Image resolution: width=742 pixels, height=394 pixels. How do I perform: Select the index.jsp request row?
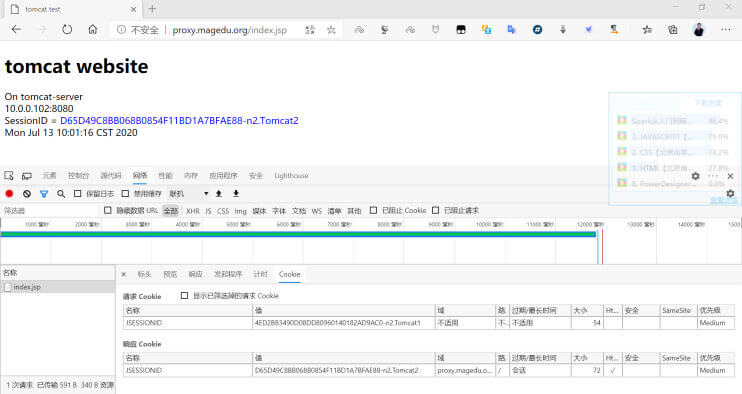58,287
